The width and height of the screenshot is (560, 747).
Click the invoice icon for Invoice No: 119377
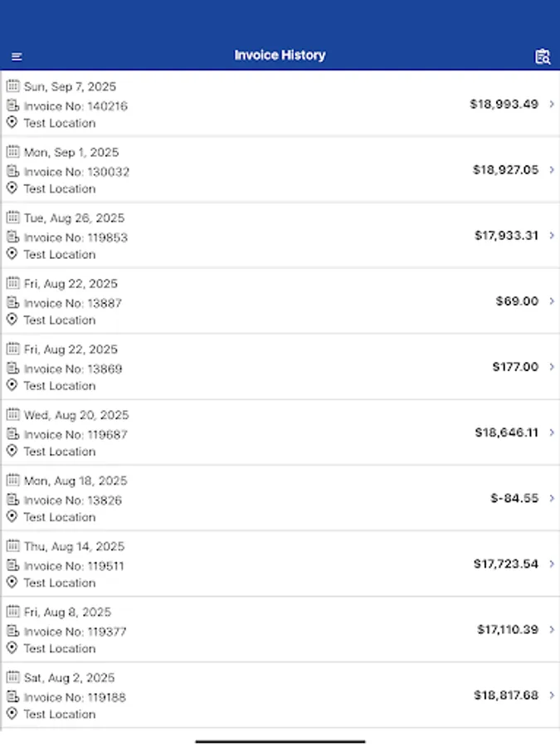[12, 631]
